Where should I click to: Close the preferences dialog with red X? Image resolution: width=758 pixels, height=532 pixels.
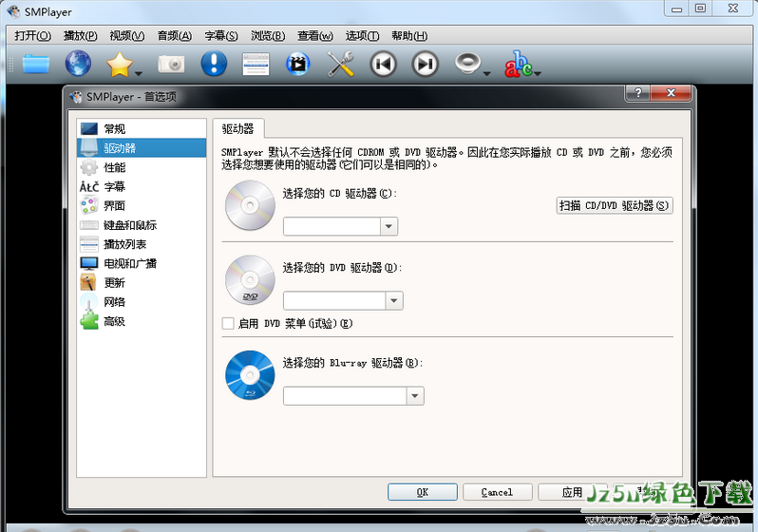click(x=671, y=93)
